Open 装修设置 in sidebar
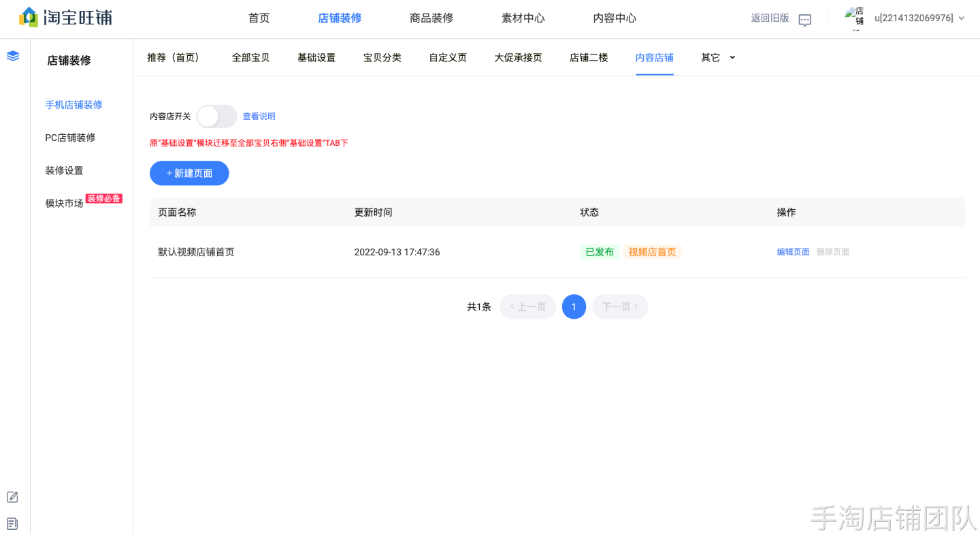Viewport: 980px width, 534px height. [x=65, y=170]
